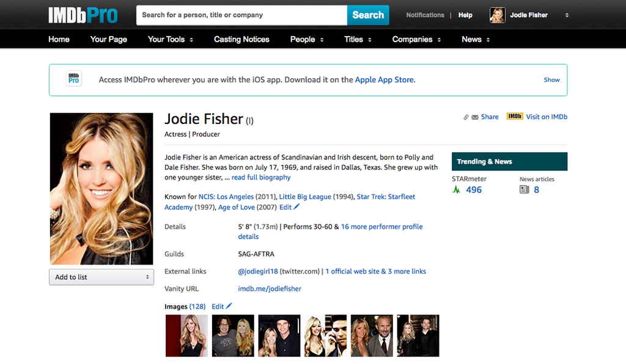Viewport: 626px width, 364px height.
Task: Open the Help link
Action: click(465, 15)
